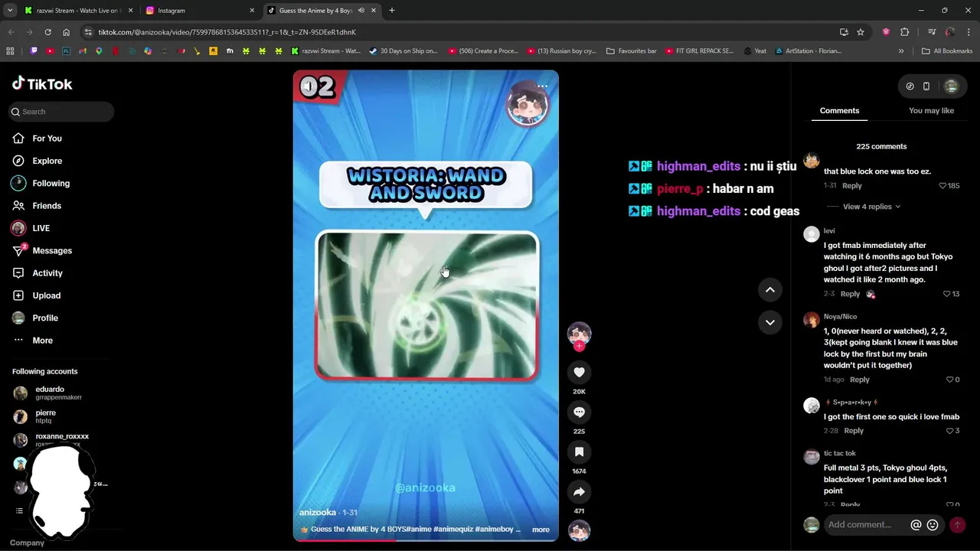The image size is (980, 551).
Task: Open tic tac tok commenter profile
Action: click(840, 454)
